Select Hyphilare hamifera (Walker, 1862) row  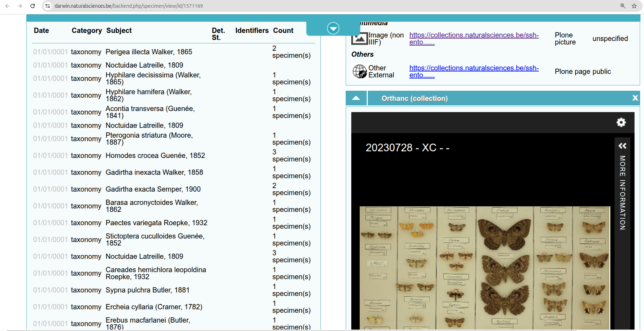[174, 95]
